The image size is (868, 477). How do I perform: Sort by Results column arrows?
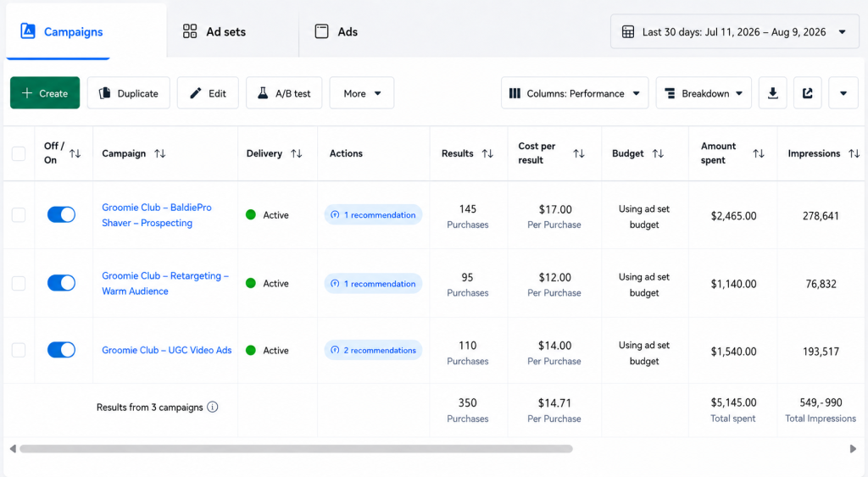click(x=487, y=153)
